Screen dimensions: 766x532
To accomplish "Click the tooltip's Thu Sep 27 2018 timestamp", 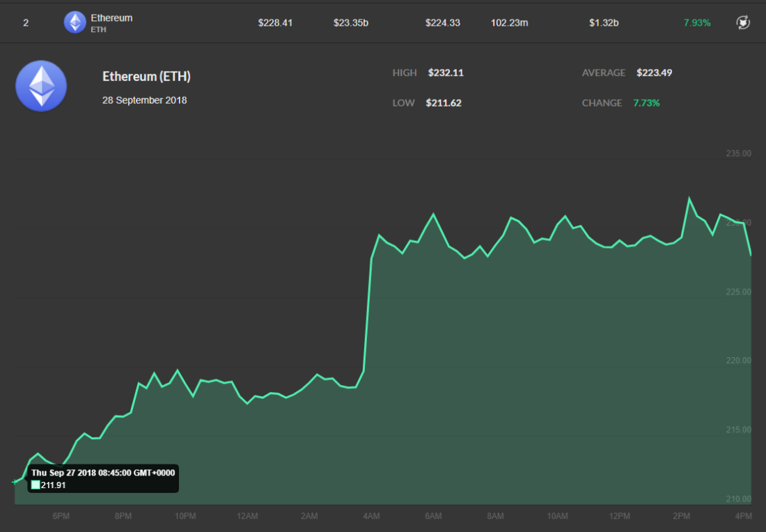I will point(103,473).
